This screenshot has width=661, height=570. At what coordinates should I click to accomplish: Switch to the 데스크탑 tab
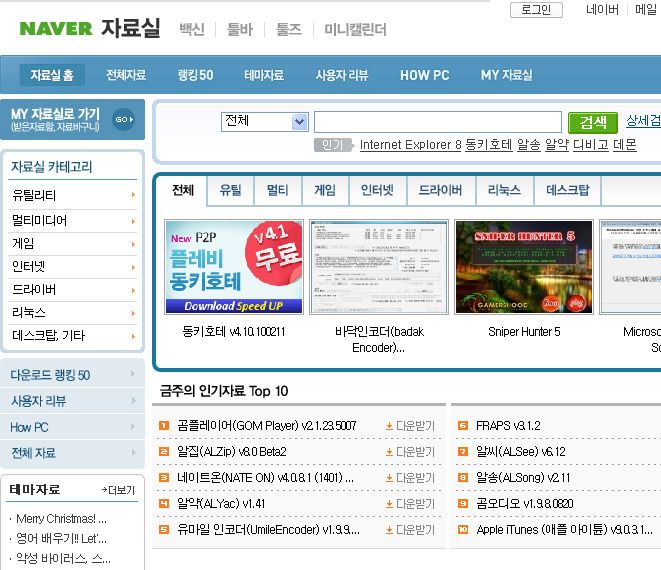[567, 190]
